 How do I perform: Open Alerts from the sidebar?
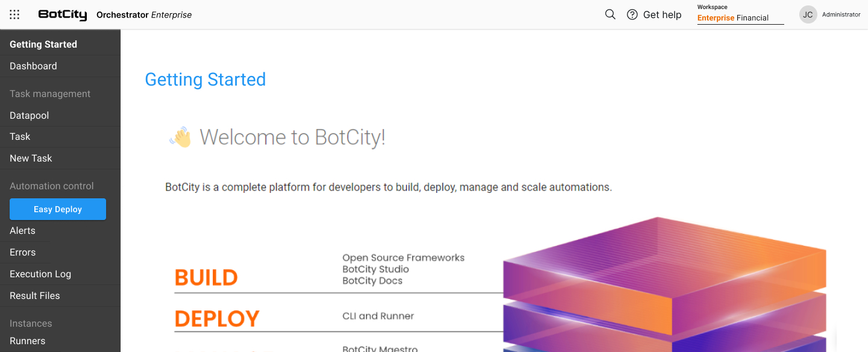pyautogui.click(x=22, y=231)
